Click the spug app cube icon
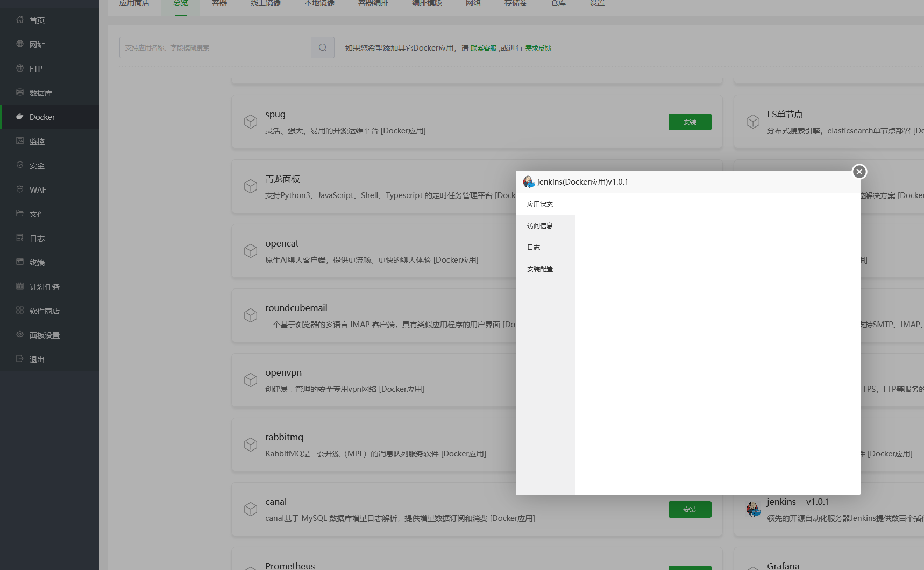This screenshot has height=570, width=924. tap(251, 122)
